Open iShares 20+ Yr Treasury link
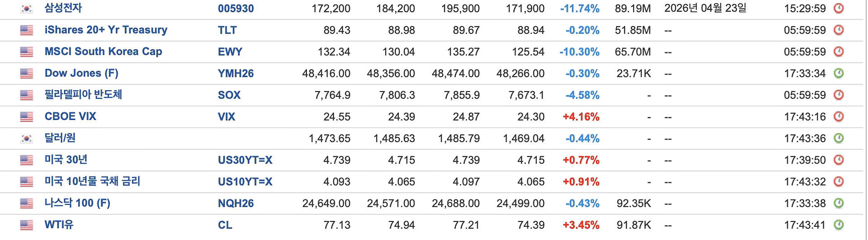The height and width of the screenshot is (240, 868). (106, 30)
